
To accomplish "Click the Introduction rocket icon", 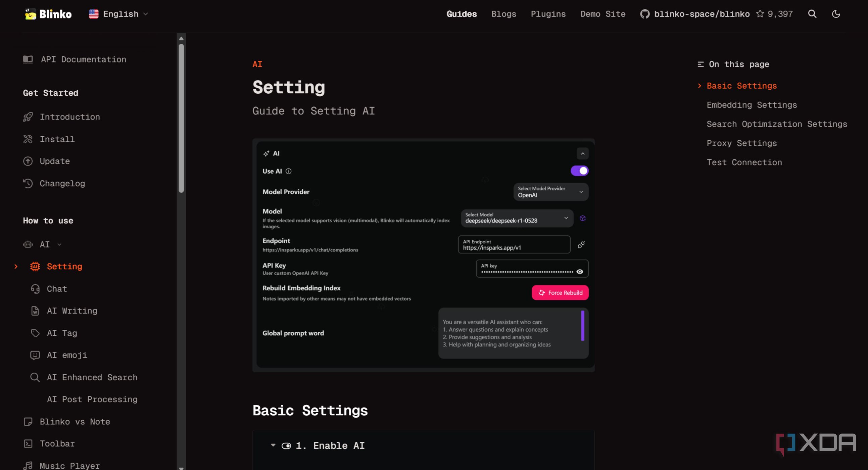I will [x=28, y=117].
